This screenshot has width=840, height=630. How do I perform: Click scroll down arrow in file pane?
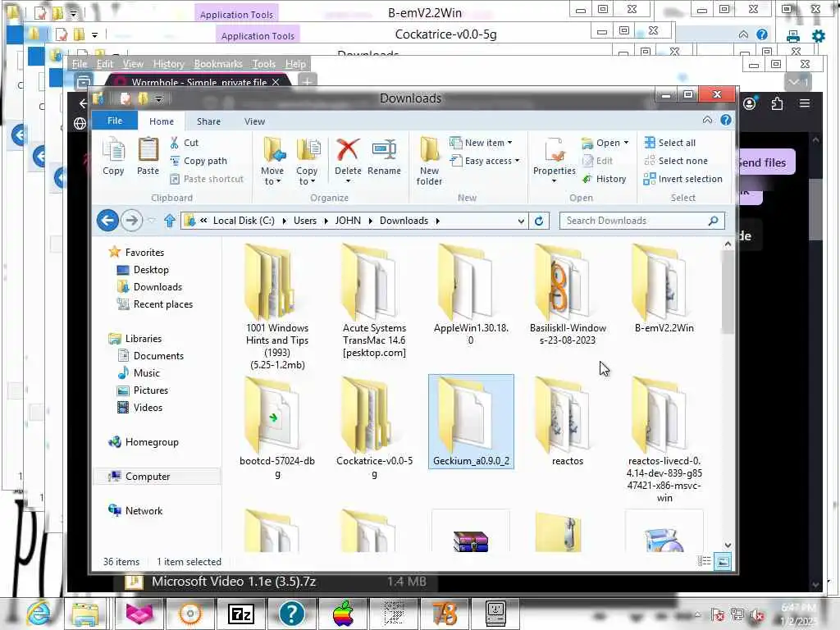(x=728, y=545)
